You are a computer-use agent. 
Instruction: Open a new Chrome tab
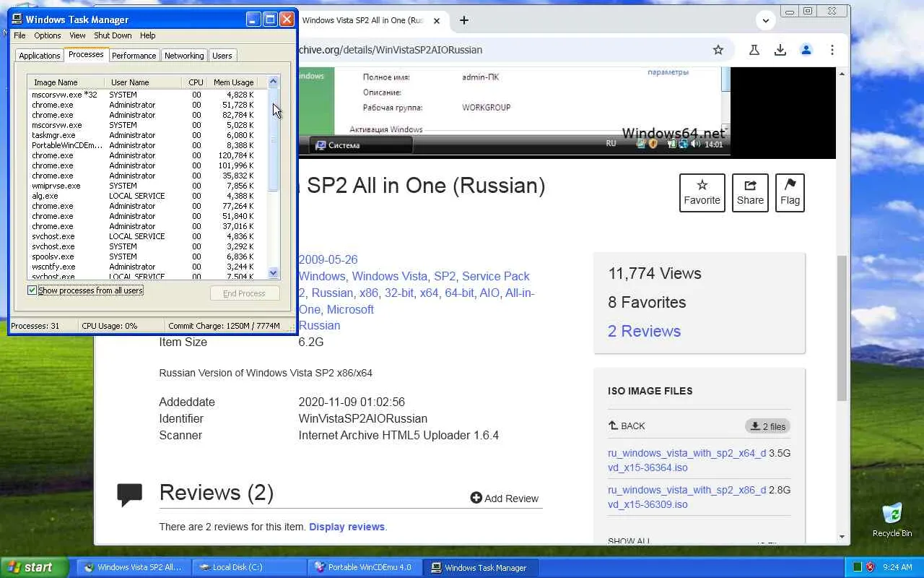pos(464,20)
